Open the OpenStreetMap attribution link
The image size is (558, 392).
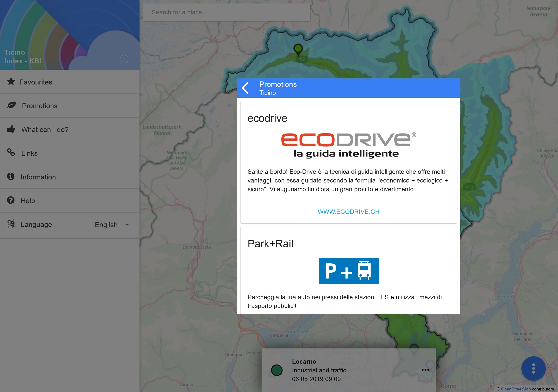516,389
